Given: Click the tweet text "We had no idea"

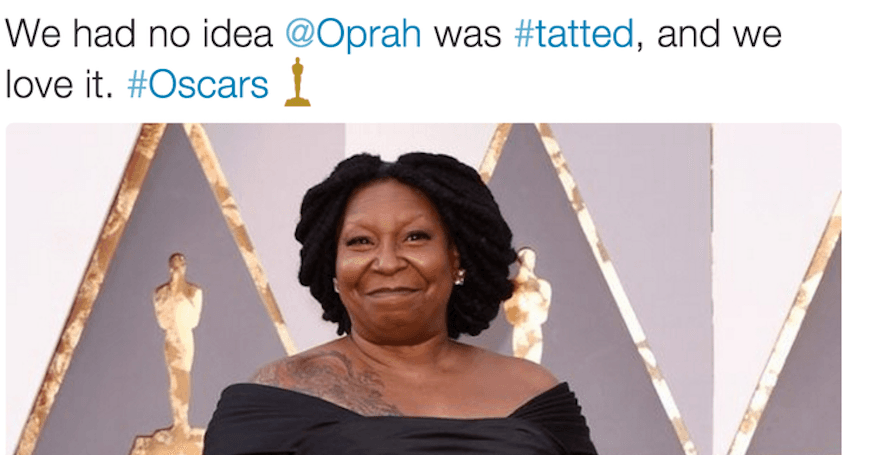Looking at the screenshot, I should click(139, 35).
